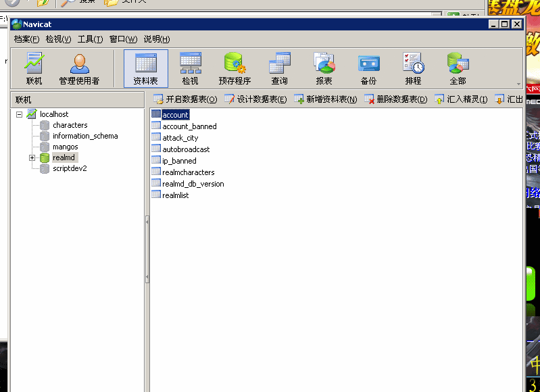Select the realmd database label
540x392 pixels.
point(64,157)
